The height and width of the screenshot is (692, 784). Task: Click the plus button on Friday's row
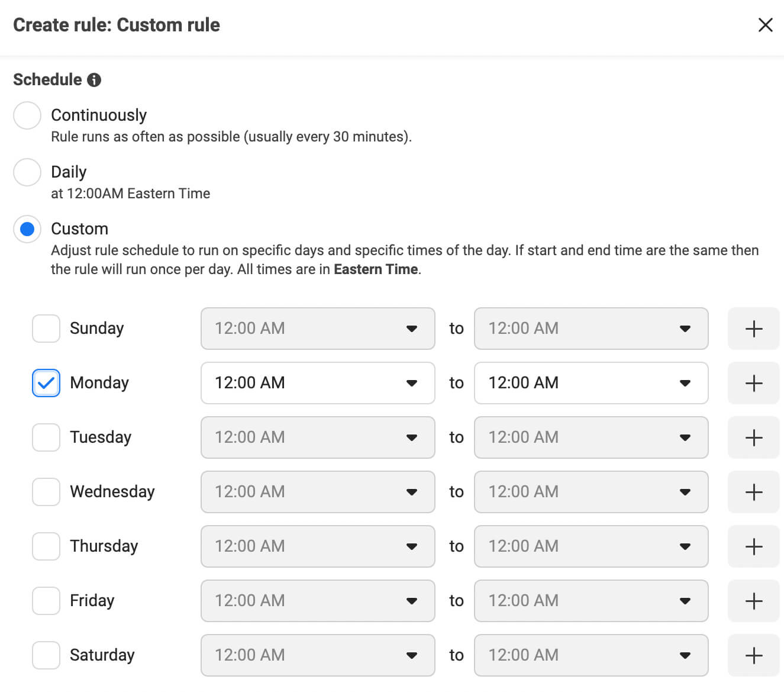753,601
